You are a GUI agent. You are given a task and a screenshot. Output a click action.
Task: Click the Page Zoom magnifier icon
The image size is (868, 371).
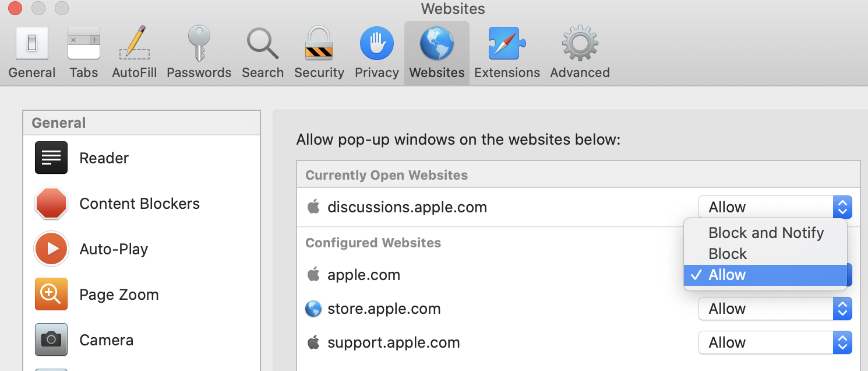click(51, 294)
